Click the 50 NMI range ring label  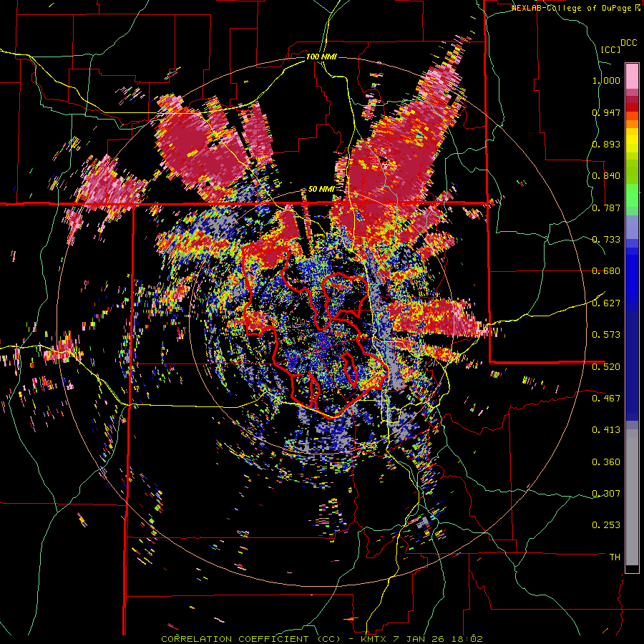point(321,190)
